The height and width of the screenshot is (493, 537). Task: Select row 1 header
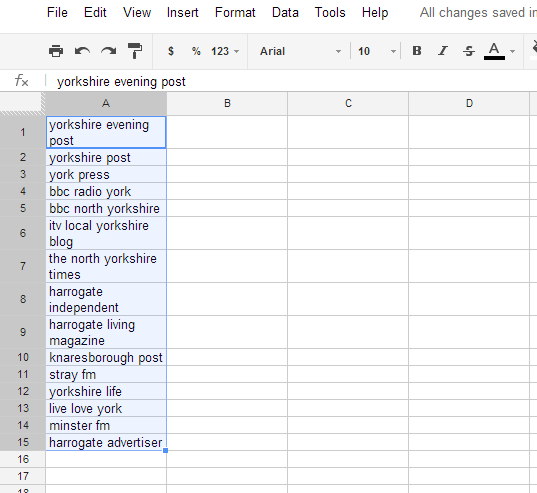[x=23, y=132]
